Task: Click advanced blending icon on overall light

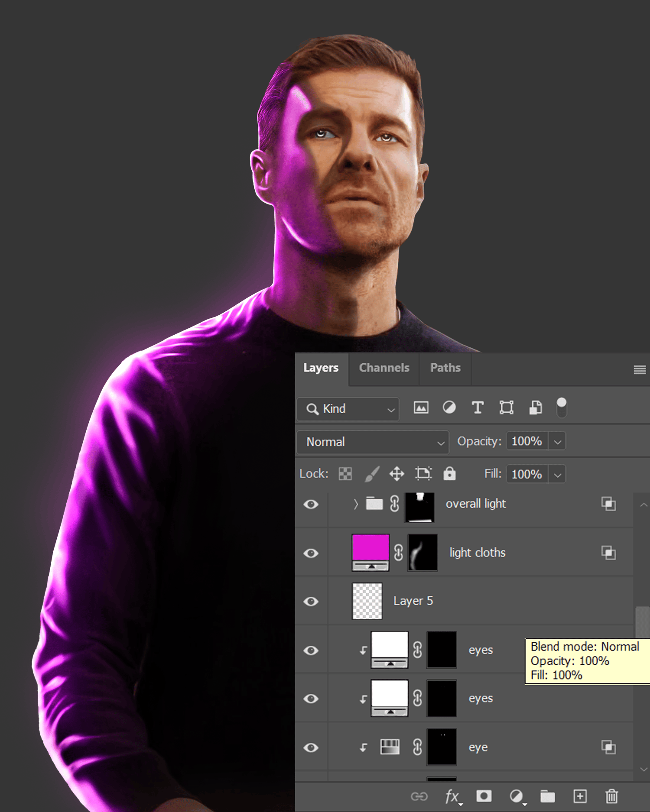Action: [x=608, y=504]
